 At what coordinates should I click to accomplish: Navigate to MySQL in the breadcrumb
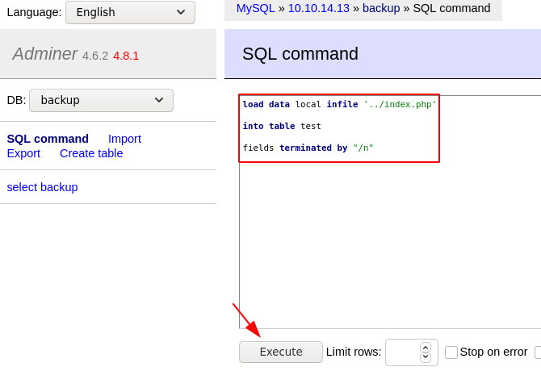pyautogui.click(x=255, y=8)
